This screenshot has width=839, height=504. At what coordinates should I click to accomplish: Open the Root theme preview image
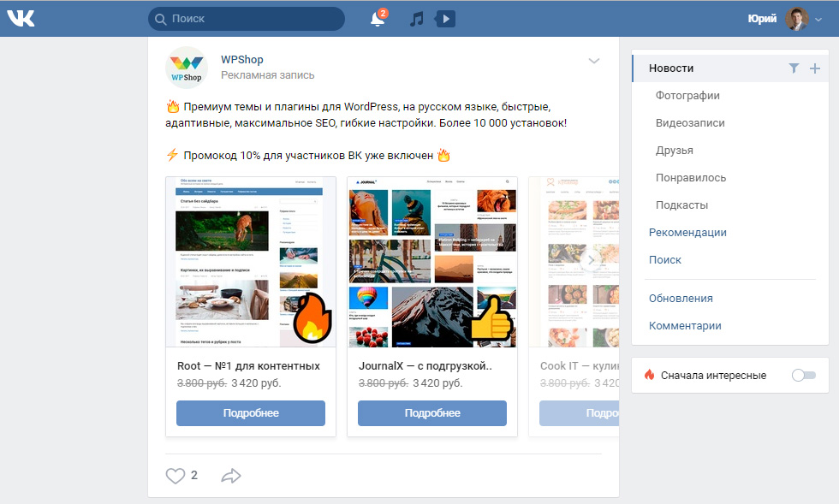coord(251,262)
